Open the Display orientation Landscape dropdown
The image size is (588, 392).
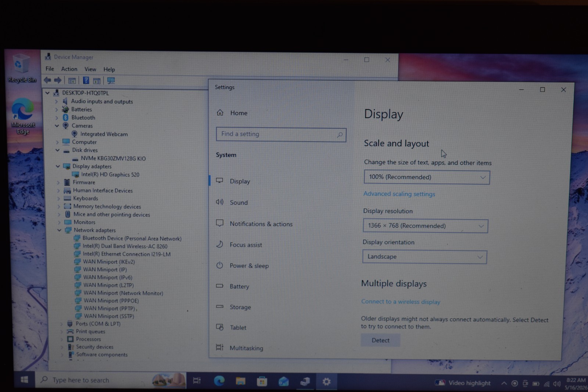[424, 256]
